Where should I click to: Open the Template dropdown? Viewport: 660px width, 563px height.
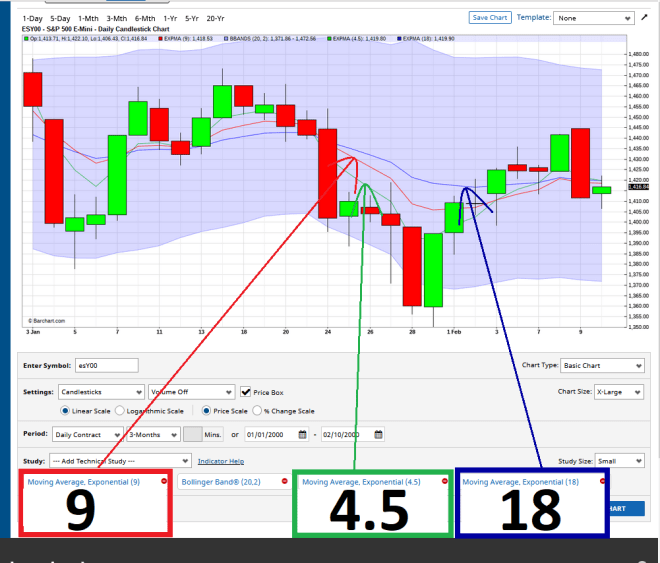(x=594, y=18)
